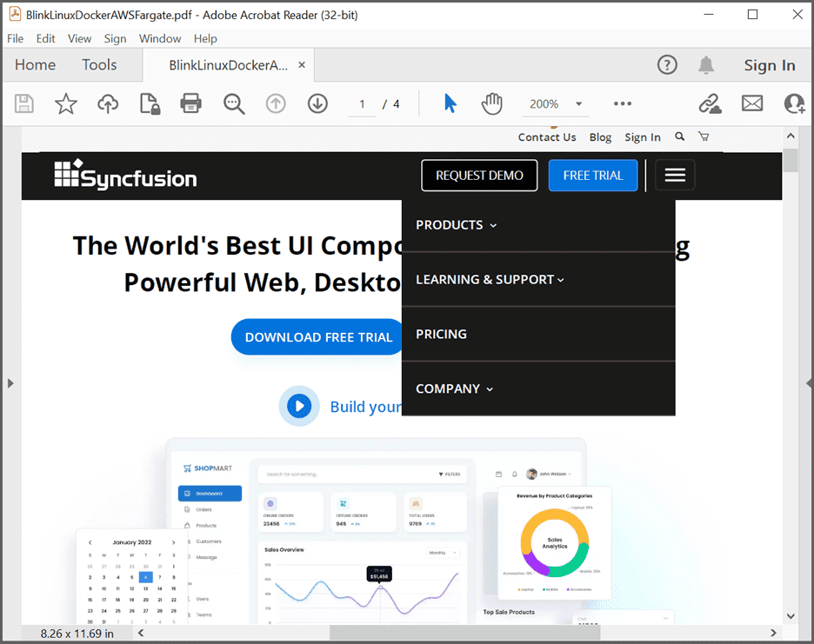
Task: Open Acrobat help question mark icon
Action: coord(667,65)
